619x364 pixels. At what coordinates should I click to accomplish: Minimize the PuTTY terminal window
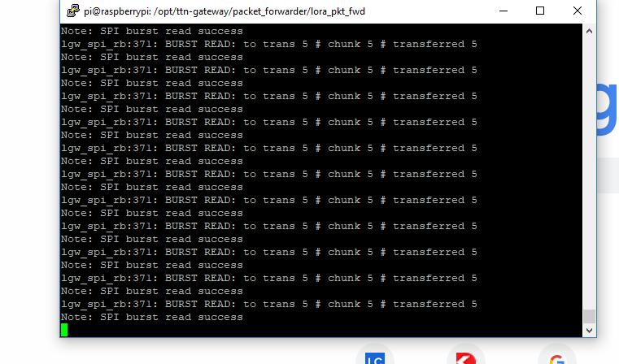click(503, 11)
